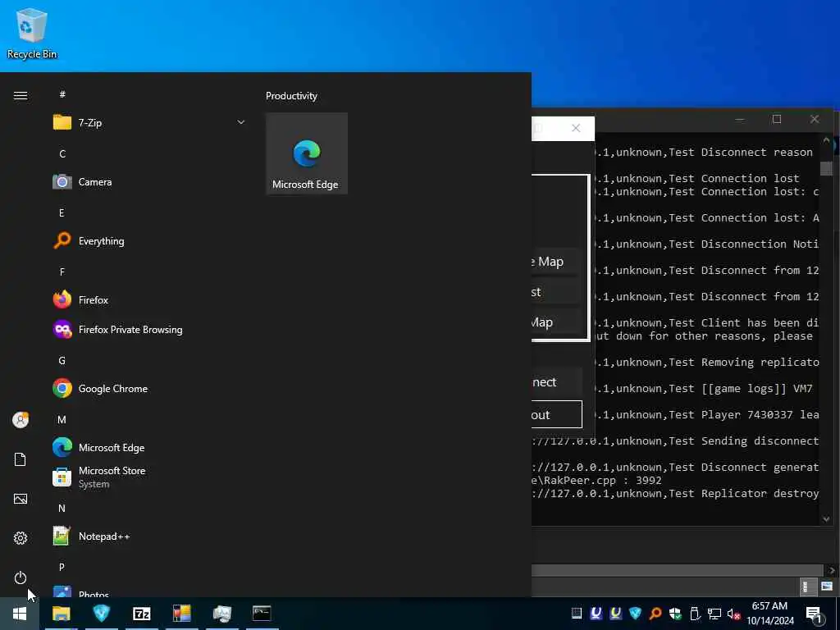Open 7-Zip File Manager on taskbar

[141, 614]
